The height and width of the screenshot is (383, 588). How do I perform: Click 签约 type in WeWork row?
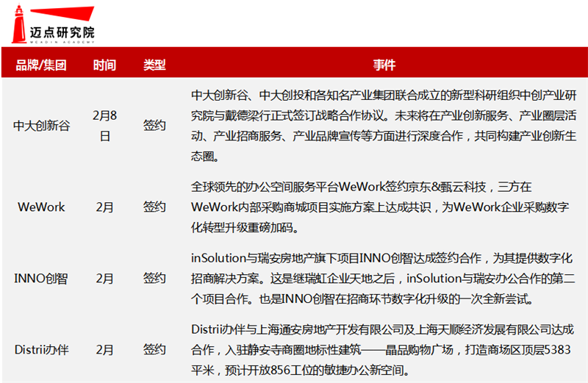[x=154, y=207]
